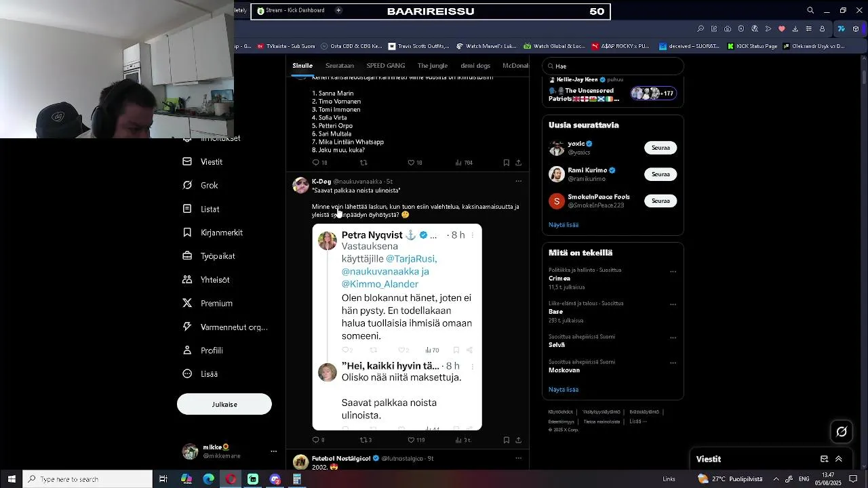Viewport: 868px width, 488px height.
Task: Open options for Crimea trend
Action: click(673, 272)
